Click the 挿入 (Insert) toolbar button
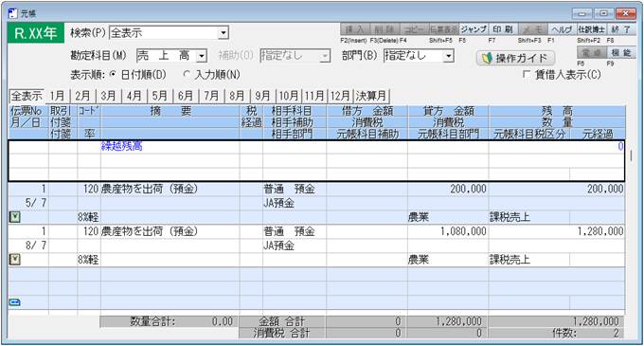Viewport: 644px width, 346px height. (x=355, y=29)
